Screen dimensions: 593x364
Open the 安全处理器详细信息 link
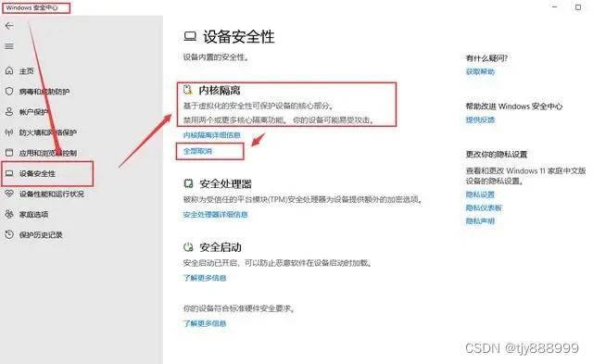(215, 214)
